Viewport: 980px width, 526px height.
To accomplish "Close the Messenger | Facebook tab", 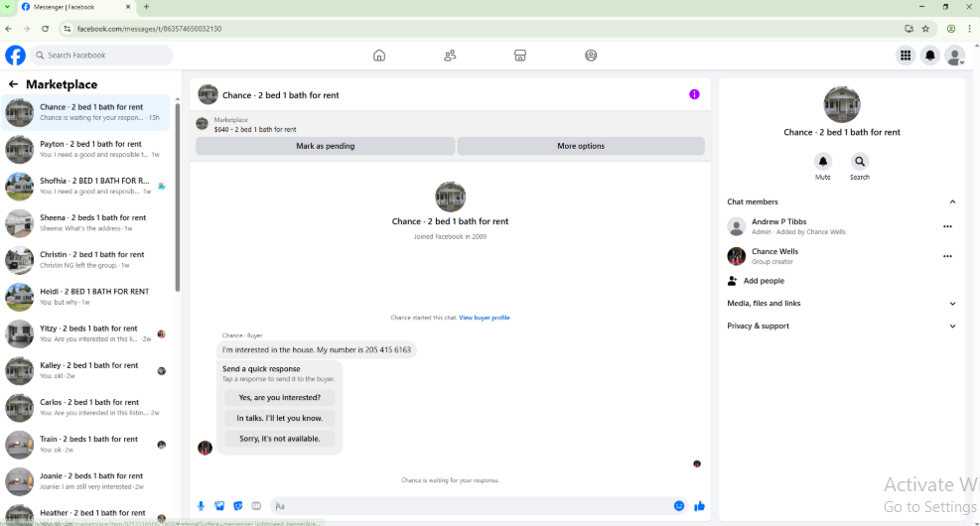I will [x=128, y=7].
